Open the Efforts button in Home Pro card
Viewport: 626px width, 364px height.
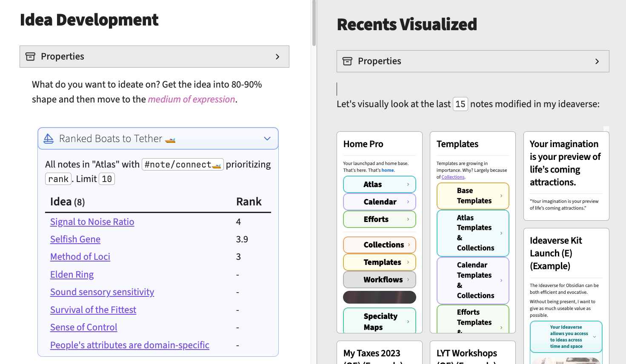pos(380,219)
